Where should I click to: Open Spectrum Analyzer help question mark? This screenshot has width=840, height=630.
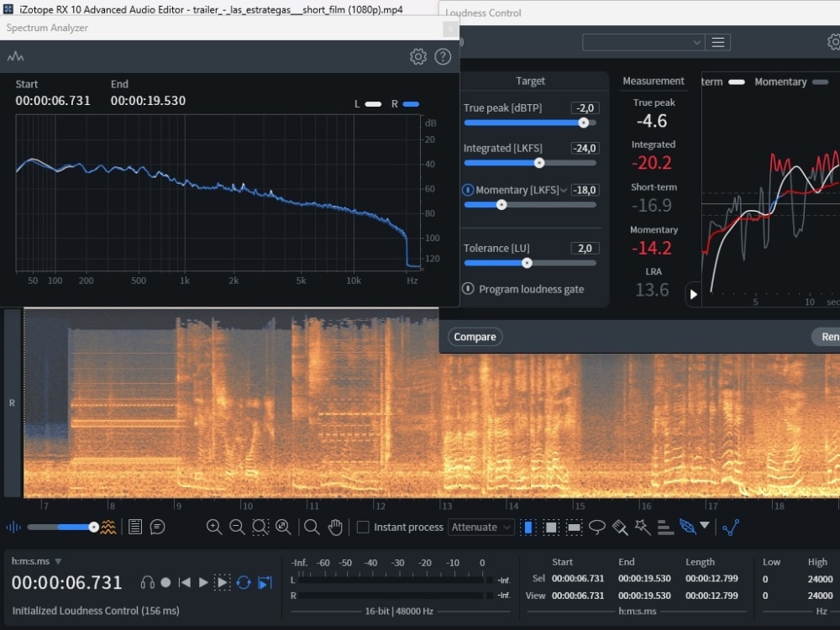(x=443, y=57)
